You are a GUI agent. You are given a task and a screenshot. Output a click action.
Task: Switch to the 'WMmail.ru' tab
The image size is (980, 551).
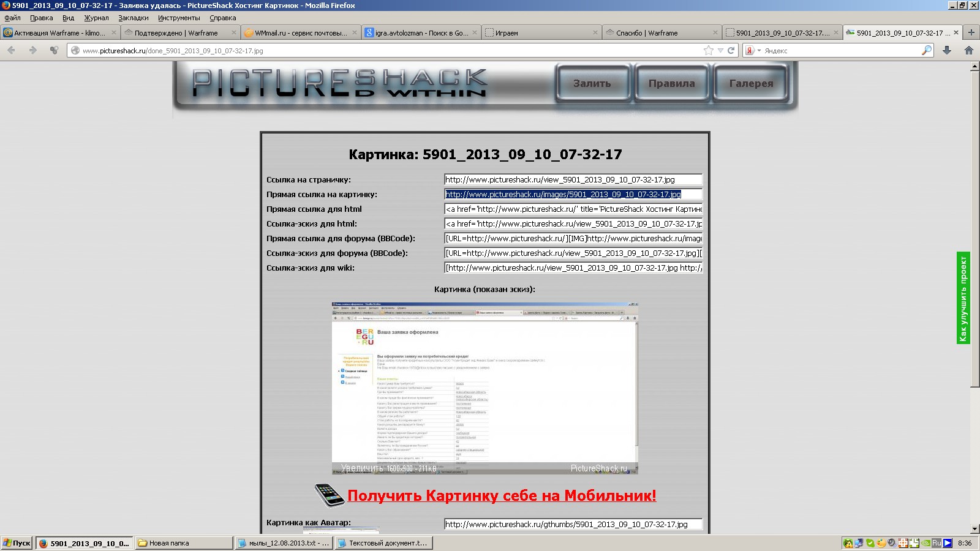[x=300, y=32]
